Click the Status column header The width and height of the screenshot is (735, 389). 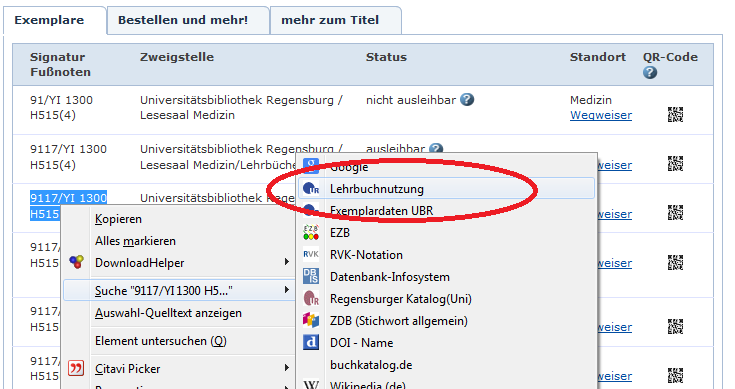[x=386, y=57]
